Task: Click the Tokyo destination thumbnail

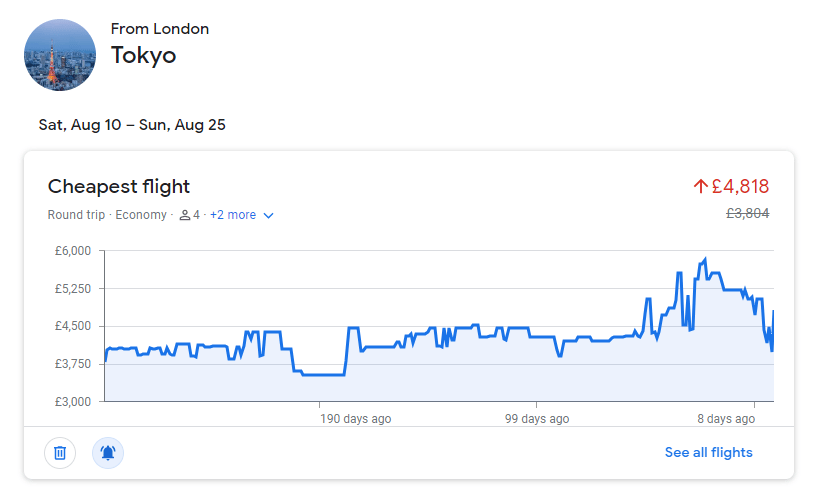Action: [60, 55]
